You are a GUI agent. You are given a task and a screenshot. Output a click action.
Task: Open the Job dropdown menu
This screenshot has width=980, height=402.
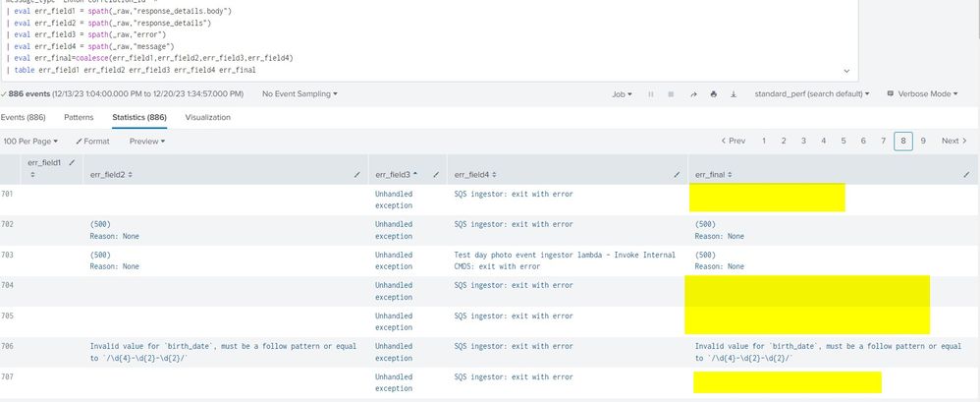[623, 94]
